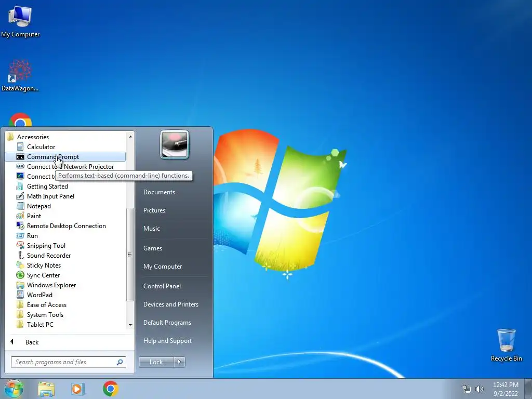The width and height of the screenshot is (532, 399).
Task: Open My Computer from Start menu
Action: coord(163,267)
